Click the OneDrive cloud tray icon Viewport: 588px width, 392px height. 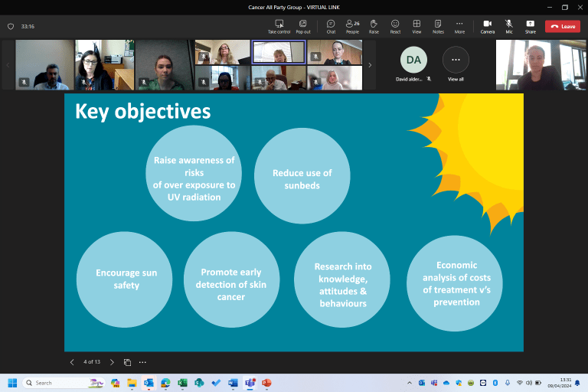pos(446,383)
